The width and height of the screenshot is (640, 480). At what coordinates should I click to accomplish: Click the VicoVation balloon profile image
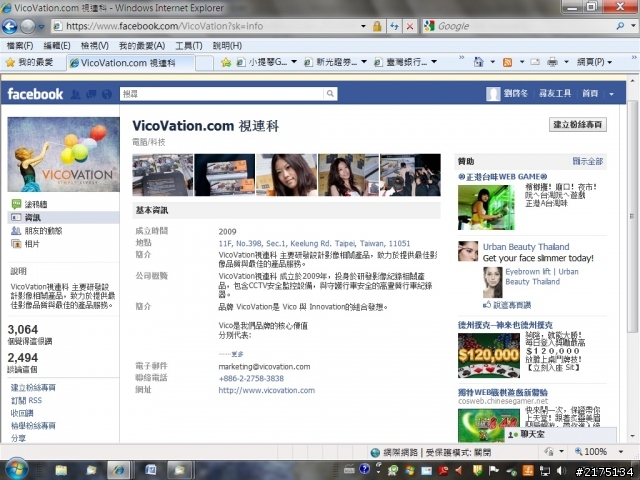[x=64, y=154]
